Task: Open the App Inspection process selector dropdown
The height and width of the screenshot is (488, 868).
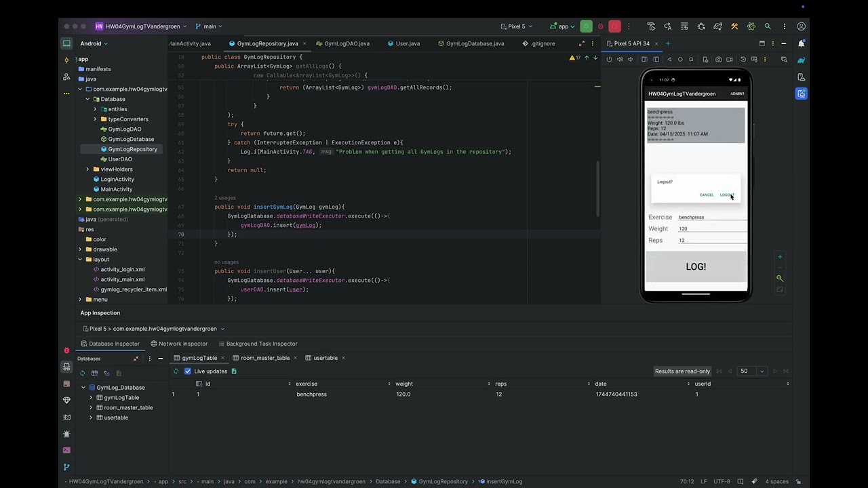Action: (x=153, y=329)
